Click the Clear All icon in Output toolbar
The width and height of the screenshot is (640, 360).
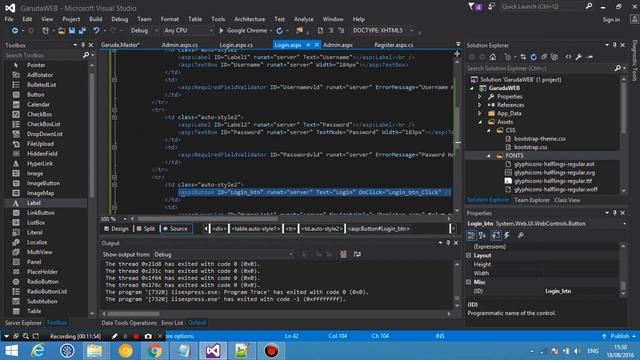point(343,254)
